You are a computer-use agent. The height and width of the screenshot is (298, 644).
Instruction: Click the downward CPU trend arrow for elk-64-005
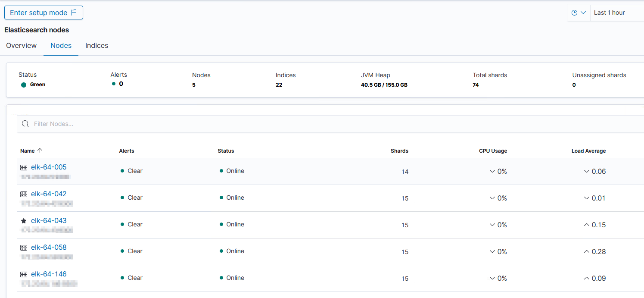pyautogui.click(x=492, y=171)
